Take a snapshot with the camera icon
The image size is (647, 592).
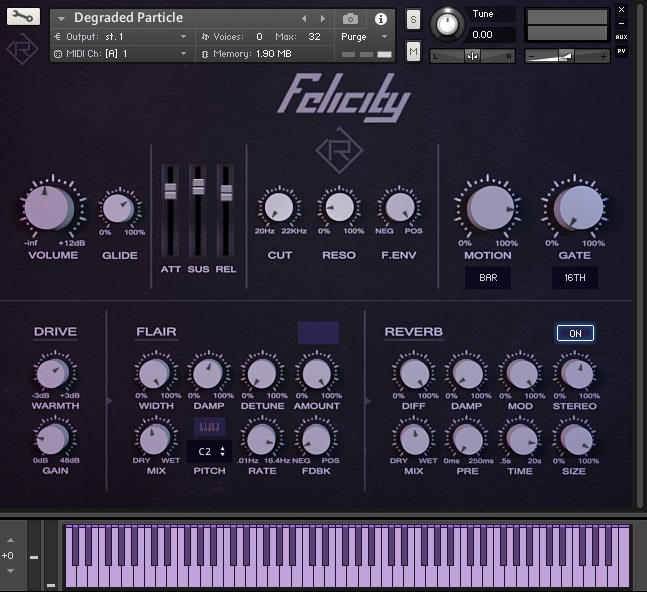pyautogui.click(x=350, y=18)
